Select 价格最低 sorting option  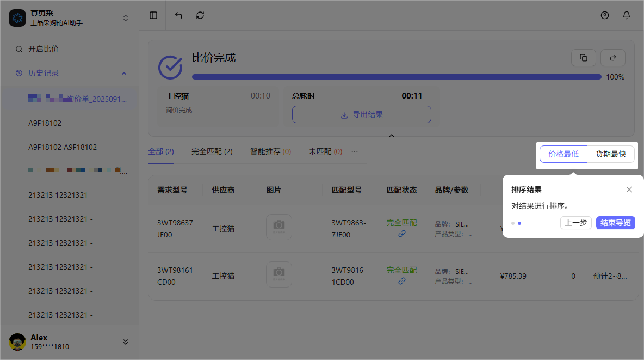[563, 154]
